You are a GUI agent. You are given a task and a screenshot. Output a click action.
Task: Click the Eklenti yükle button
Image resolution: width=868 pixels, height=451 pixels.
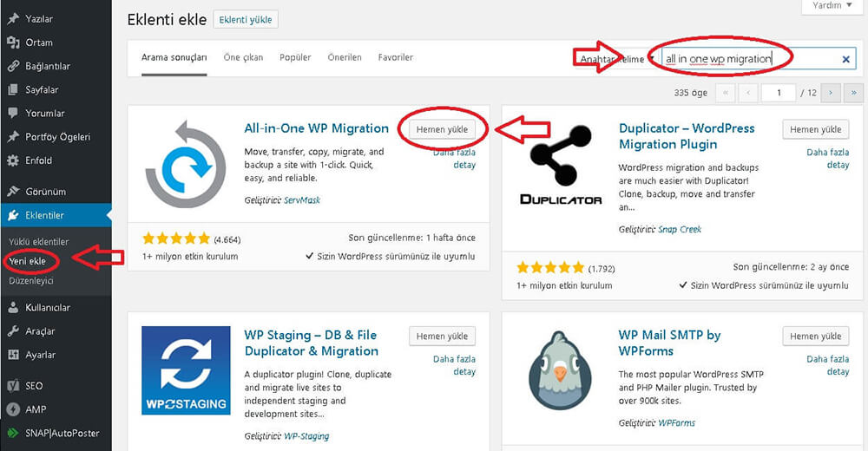pos(246,19)
